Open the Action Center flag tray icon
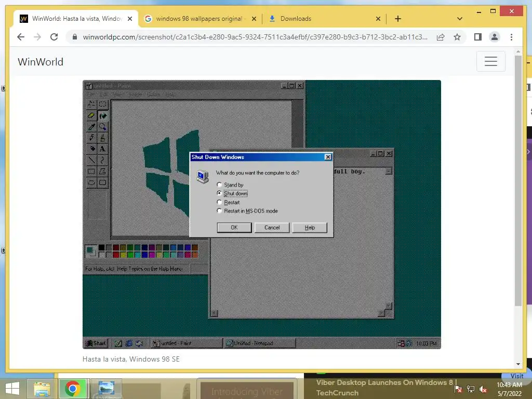The image size is (532, 399). tap(458, 389)
